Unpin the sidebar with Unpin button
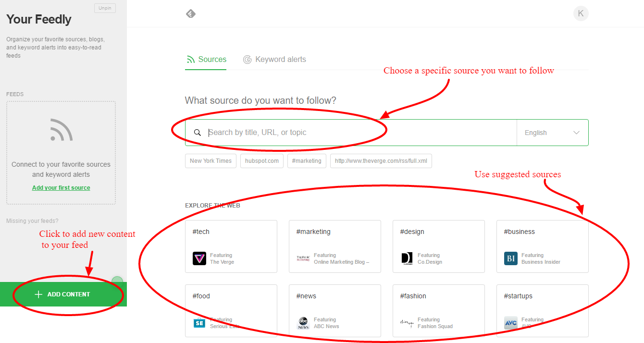Image resolution: width=644 pixels, height=343 pixels. [105, 8]
